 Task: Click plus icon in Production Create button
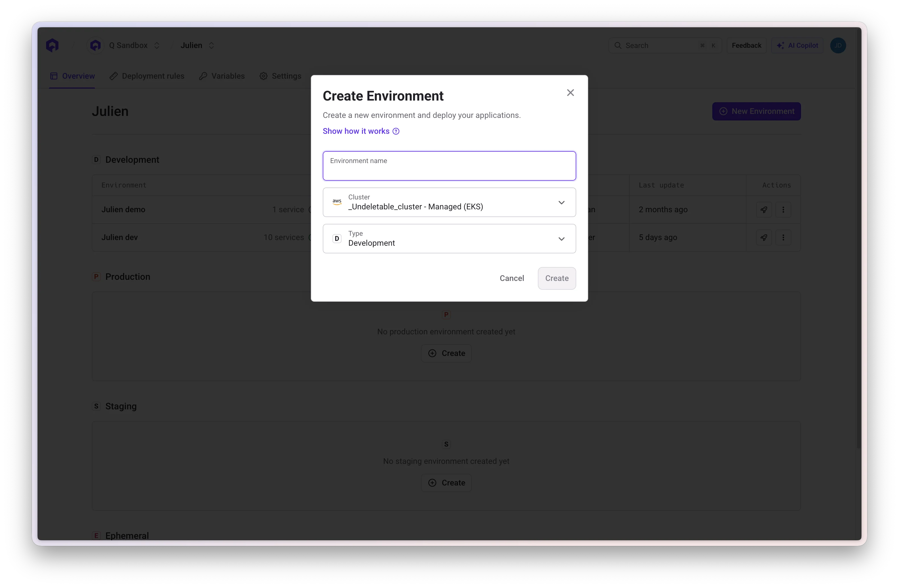pyautogui.click(x=432, y=353)
